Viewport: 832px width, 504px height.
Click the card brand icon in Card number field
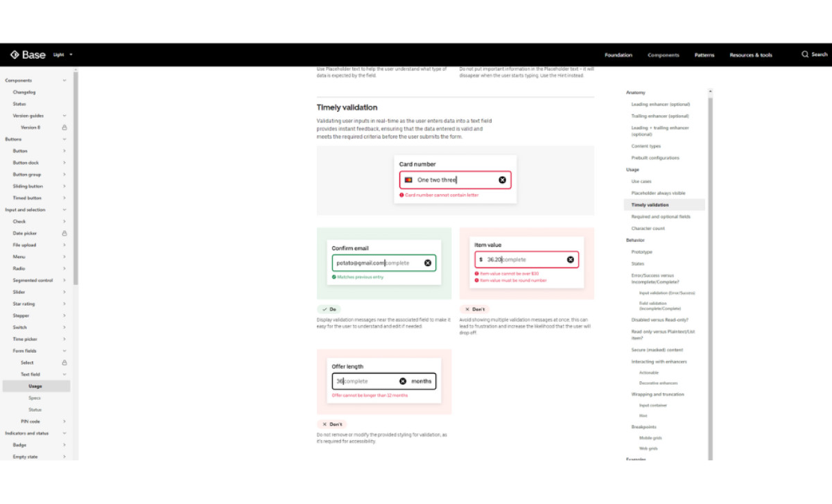point(410,180)
